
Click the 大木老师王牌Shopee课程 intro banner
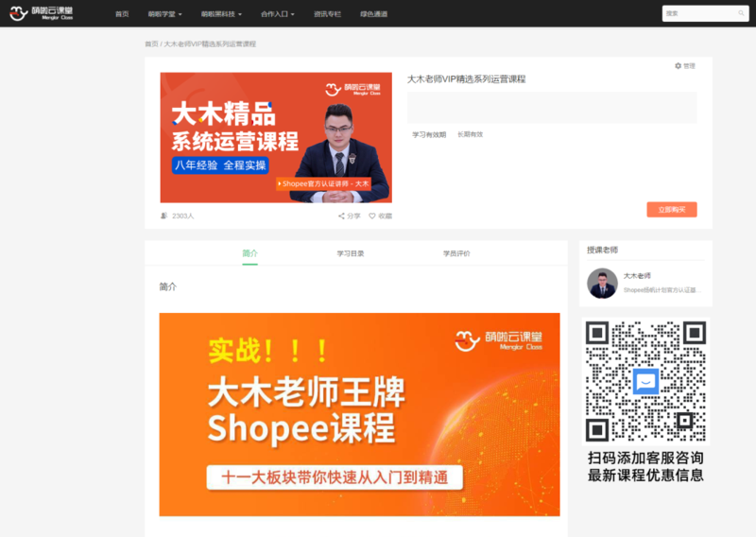tap(360, 414)
